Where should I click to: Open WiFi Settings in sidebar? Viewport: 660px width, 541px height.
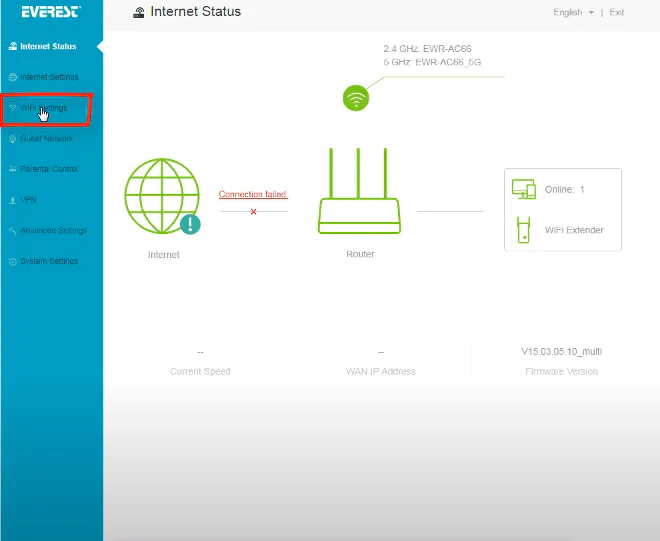44,108
